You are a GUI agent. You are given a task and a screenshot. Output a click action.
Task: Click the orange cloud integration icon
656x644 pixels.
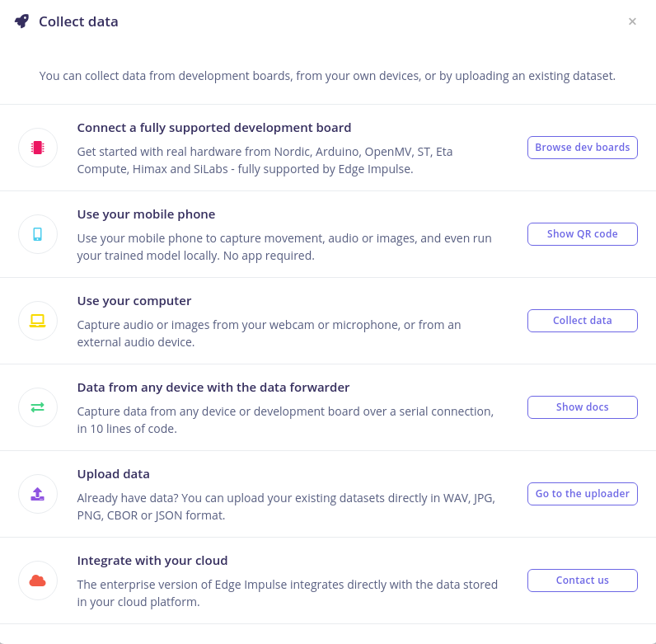coord(38,581)
